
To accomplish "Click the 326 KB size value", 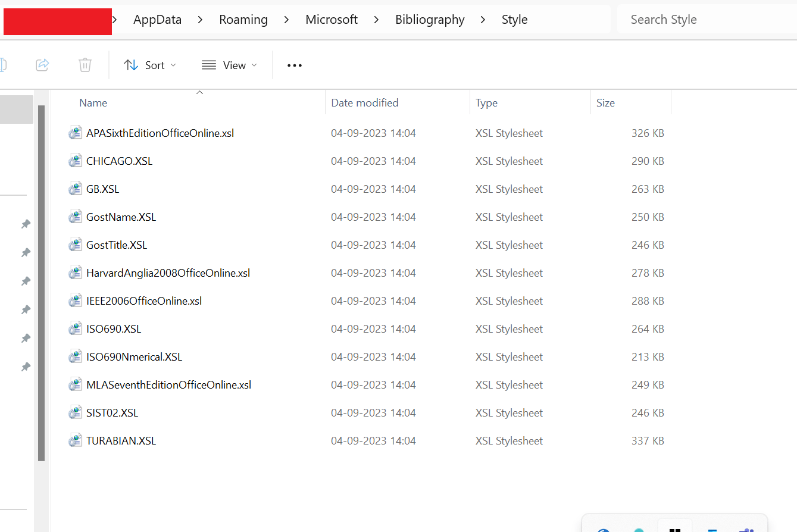I will click(648, 133).
